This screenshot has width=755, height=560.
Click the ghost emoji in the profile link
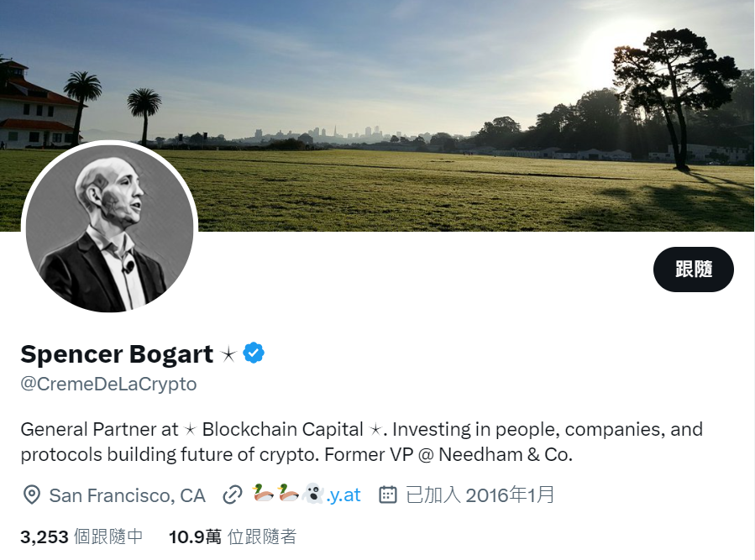[312, 494]
